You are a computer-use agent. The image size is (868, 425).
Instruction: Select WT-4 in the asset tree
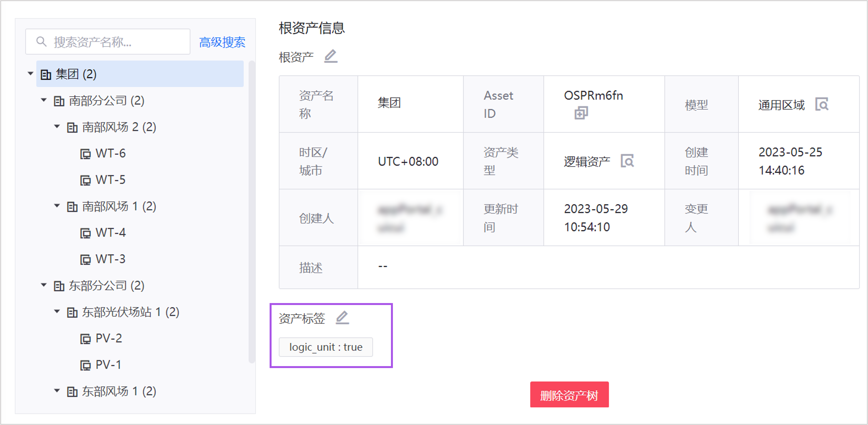[110, 232]
